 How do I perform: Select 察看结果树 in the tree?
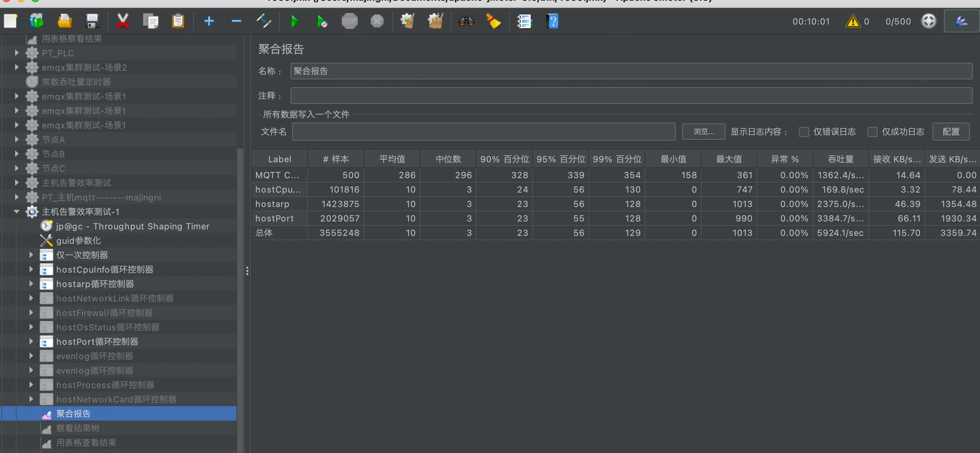pyautogui.click(x=78, y=428)
